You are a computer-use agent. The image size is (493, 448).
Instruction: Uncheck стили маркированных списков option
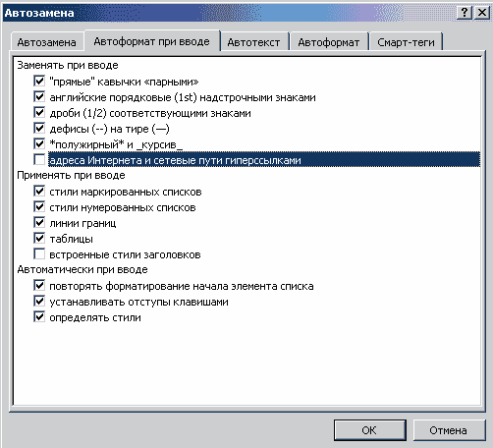click(39, 191)
